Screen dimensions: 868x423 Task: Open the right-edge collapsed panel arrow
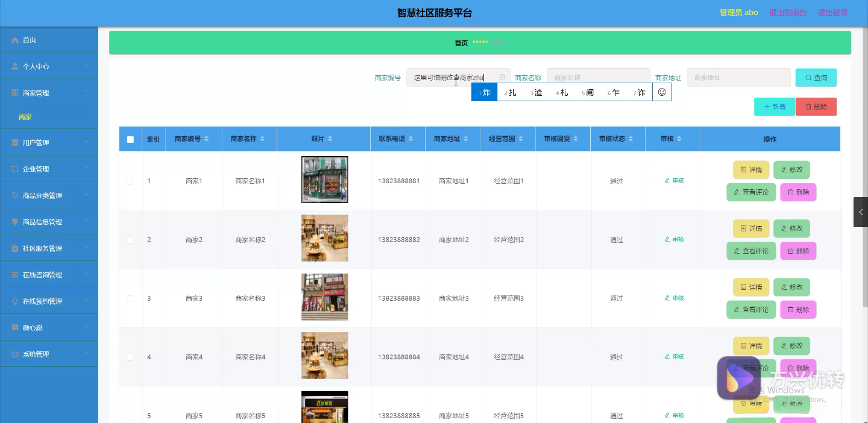pyautogui.click(x=860, y=212)
